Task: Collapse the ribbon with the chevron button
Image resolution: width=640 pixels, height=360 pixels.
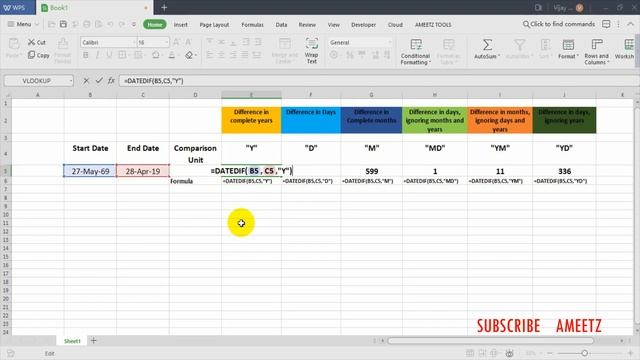Action: point(631,24)
